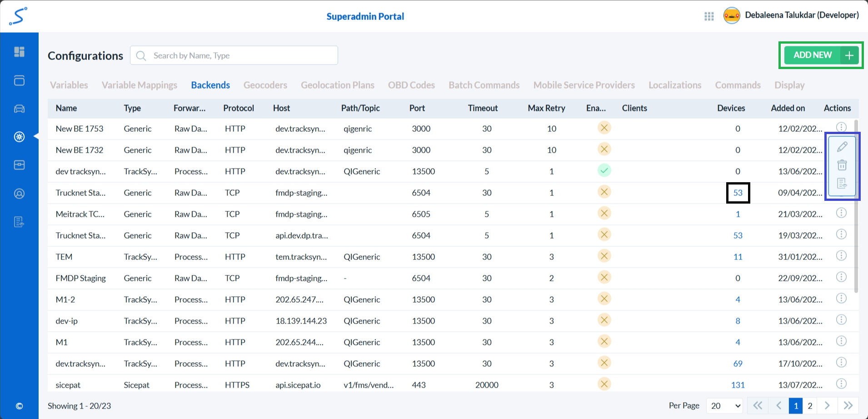Switch to the Geocoders tab
This screenshot has height=419, width=868.
coord(265,85)
